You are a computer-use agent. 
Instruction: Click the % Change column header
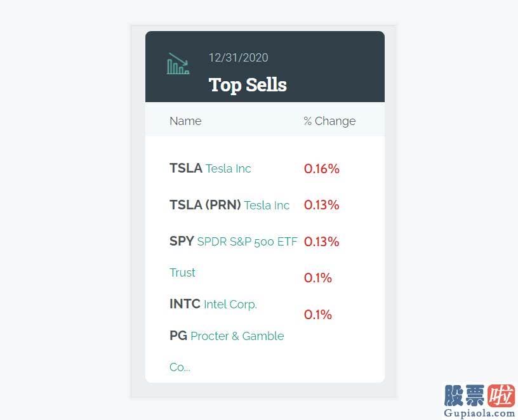329,121
